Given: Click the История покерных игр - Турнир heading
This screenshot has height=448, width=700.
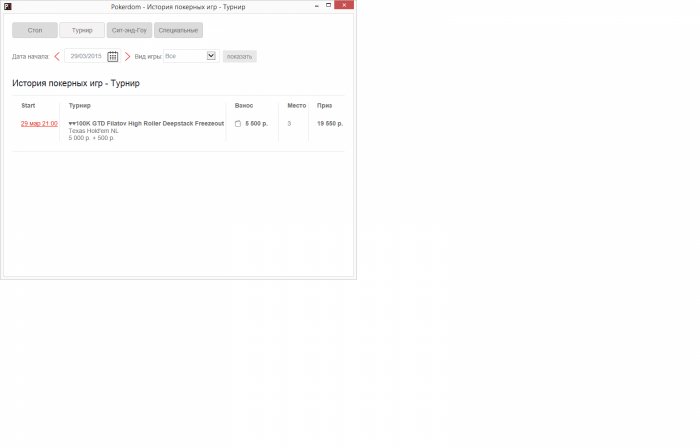Looking at the screenshot, I should point(76,83).
